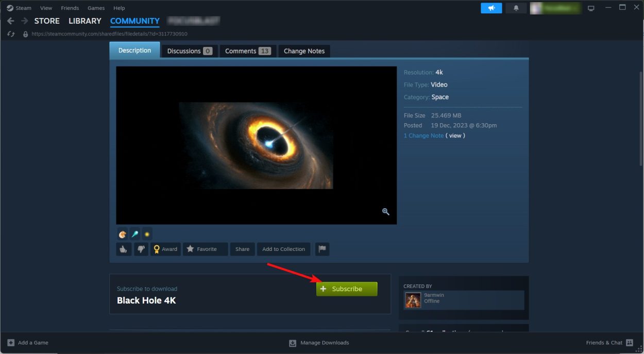The height and width of the screenshot is (354, 644).
Task: Click the back navigation arrow
Action: pyautogui.click(x=11, y=21)
